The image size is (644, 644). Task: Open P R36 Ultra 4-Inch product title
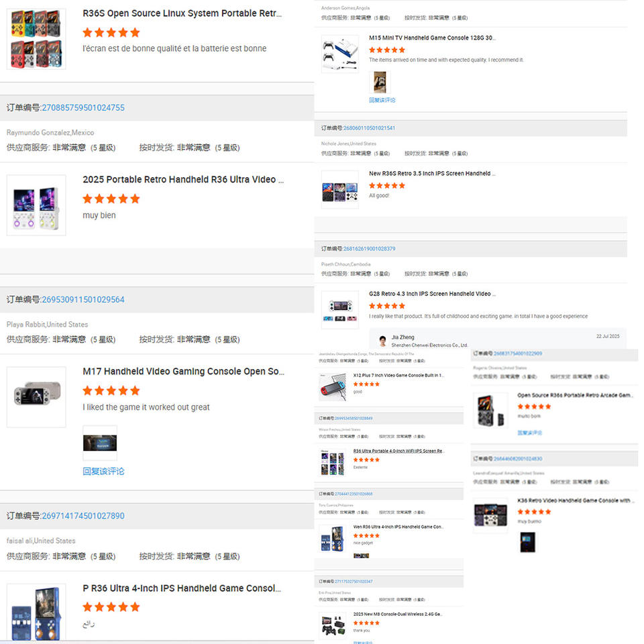click(x=182, y=588)
